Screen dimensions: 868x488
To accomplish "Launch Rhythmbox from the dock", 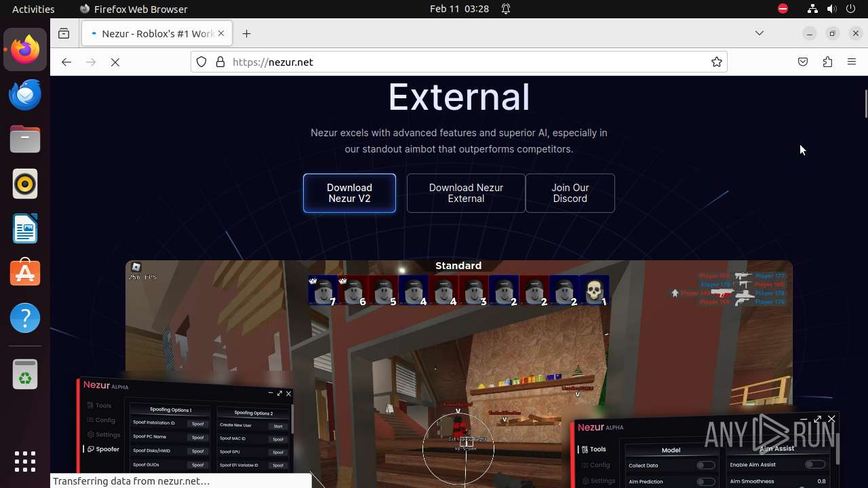I will pos(25,184).
